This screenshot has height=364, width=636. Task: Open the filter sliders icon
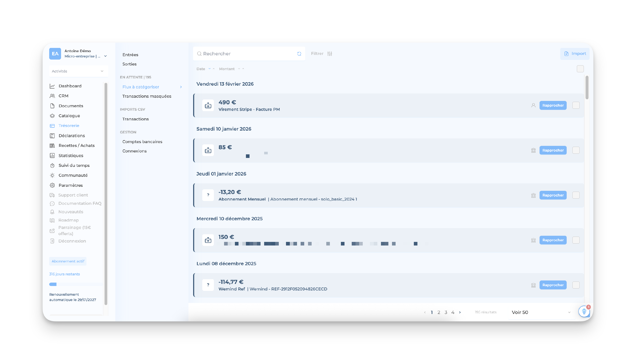coord(329,54)
